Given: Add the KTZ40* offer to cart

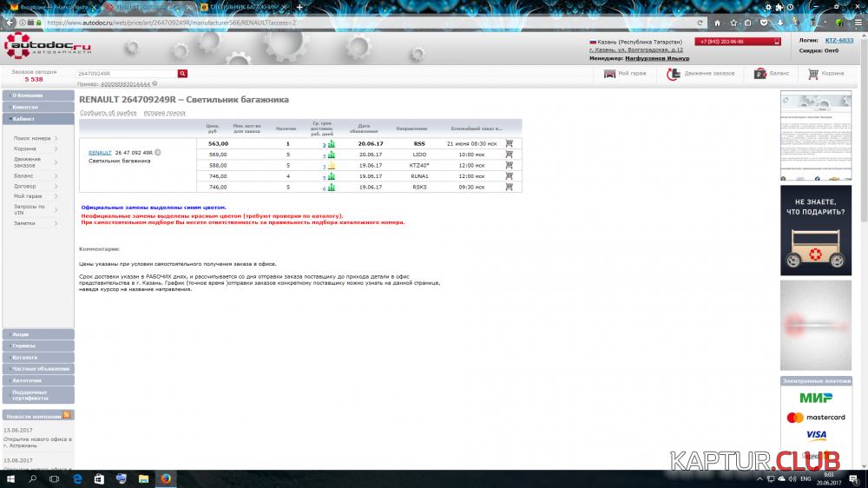Looking at the screenshot, I should pyautogui.click(x=509, y=165).
